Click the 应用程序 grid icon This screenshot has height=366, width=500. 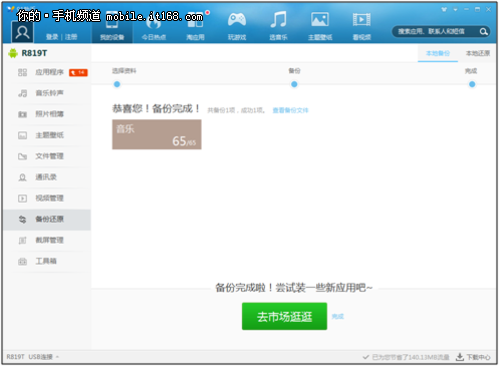pyautogui.click(x=22, y=72)
